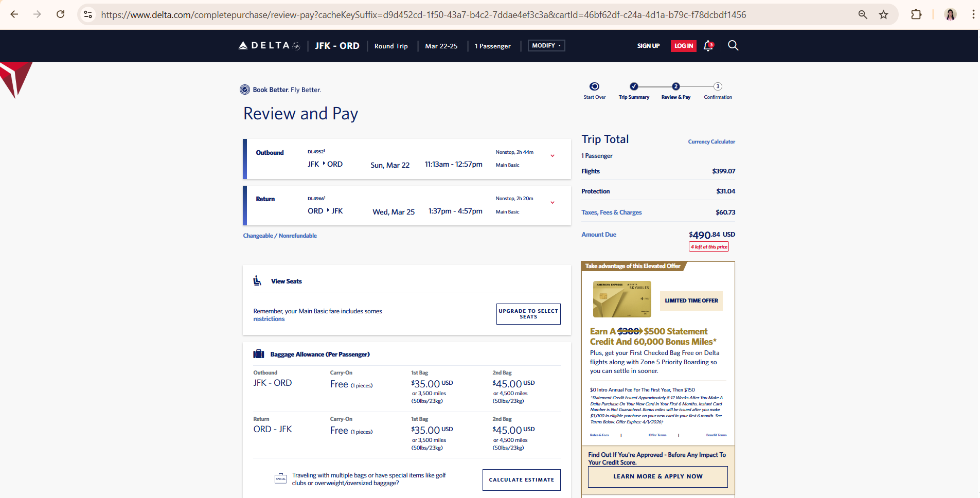Click the Start Over step icon
Image resolution: width=980 pixels, height=498 pixels.
pos(594,86)
